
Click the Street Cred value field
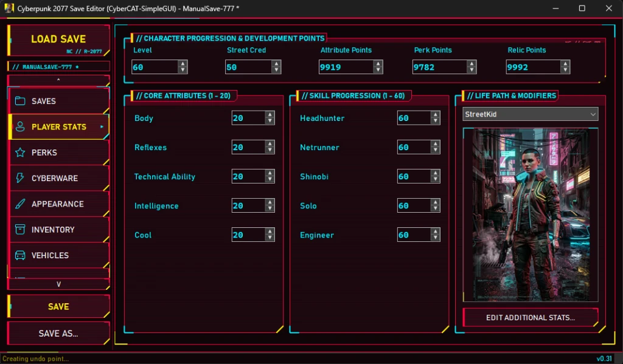248,67
